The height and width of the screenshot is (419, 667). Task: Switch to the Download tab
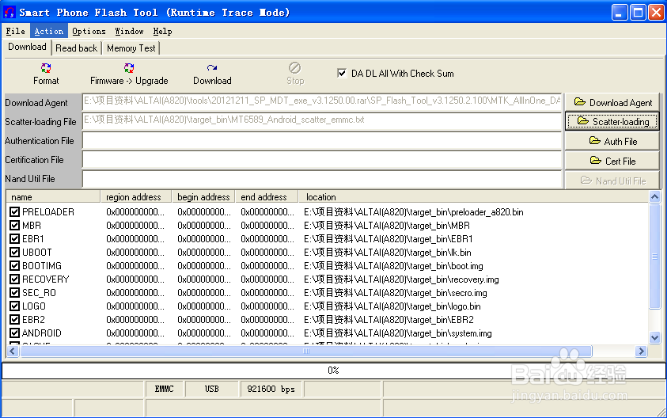(x=27, y=47)
